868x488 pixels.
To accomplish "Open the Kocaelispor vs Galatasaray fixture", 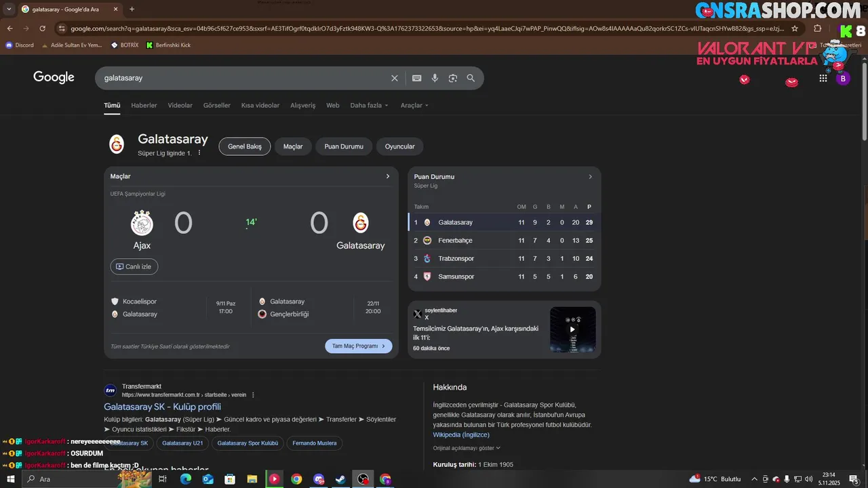I will point(175,308).
